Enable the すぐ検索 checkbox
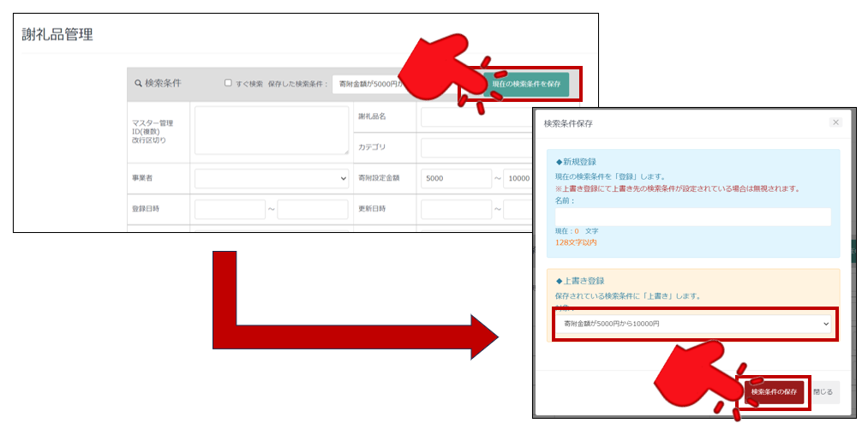This screenshot has width=868, height=423. tap(228, 83)
